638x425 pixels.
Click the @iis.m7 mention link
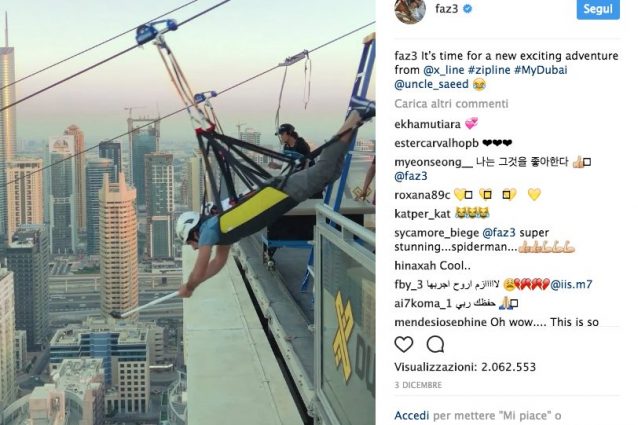point(571,284)
